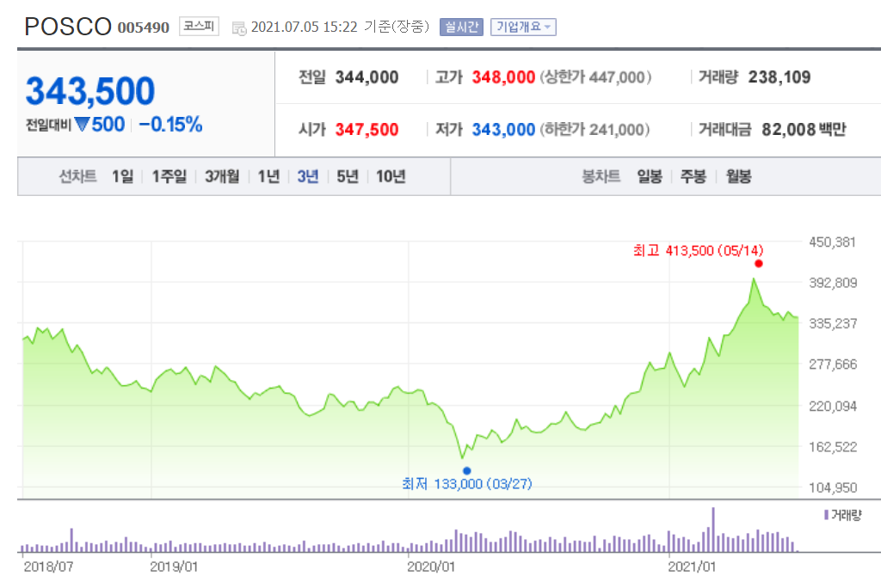Switch to 월봉 candlestick chart
The image size is (881, 588).
pyautogui.click(x=738, y=176)
